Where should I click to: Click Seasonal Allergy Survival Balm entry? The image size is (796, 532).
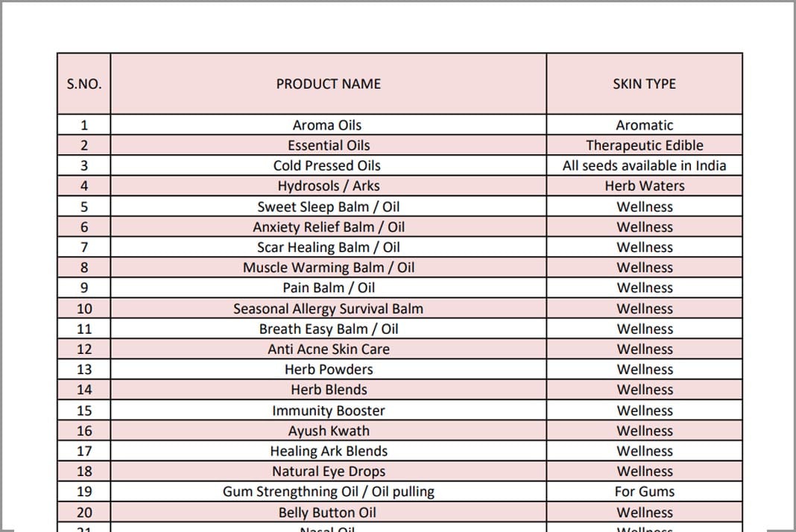[x=329, y=308]
